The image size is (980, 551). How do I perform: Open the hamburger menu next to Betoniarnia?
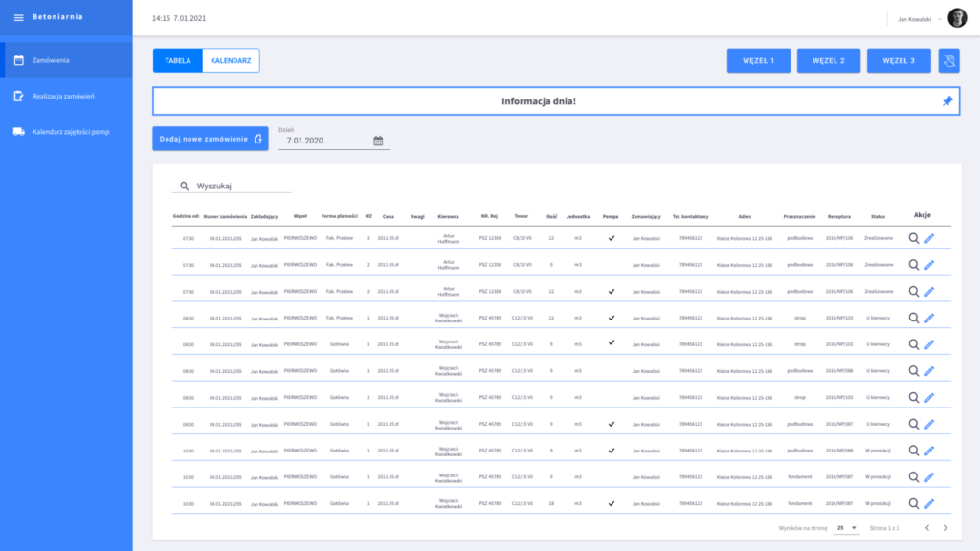18,17
